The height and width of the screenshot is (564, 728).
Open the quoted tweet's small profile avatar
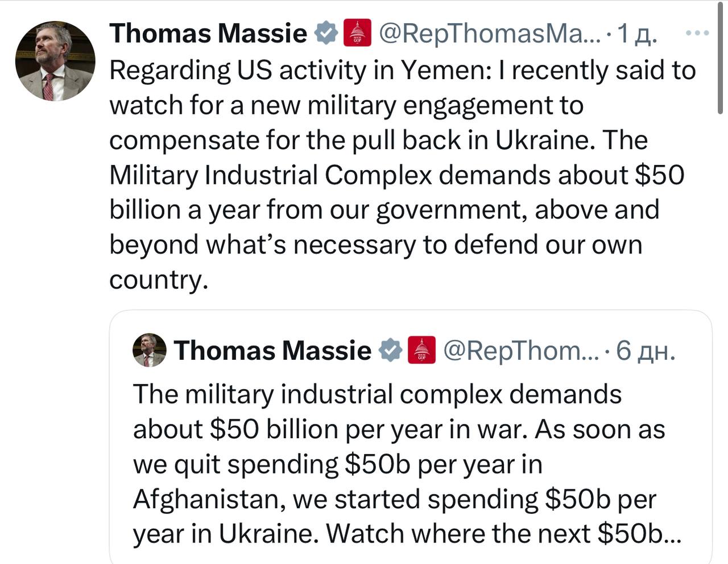pyautogui.click(x=149, y=350)
